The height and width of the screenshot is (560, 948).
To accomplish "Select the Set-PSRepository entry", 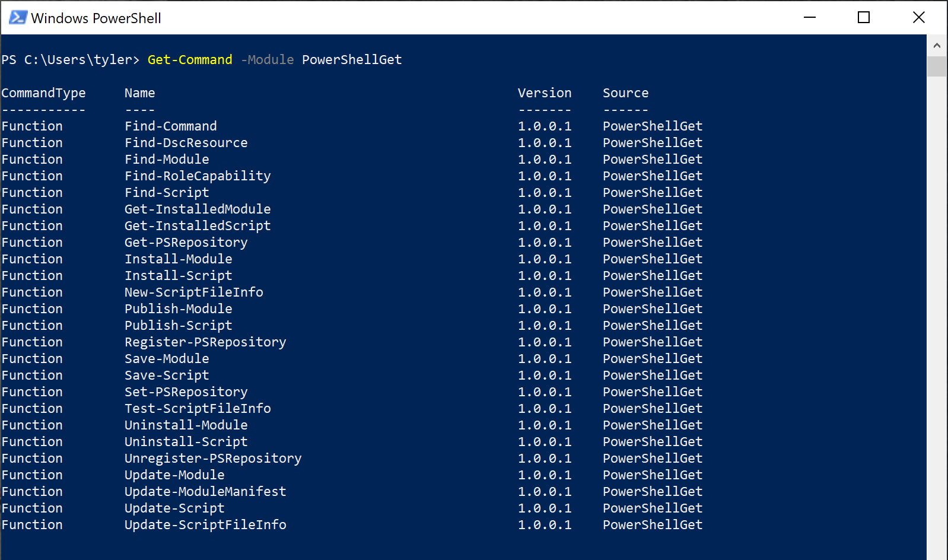I will coord(186,392).
